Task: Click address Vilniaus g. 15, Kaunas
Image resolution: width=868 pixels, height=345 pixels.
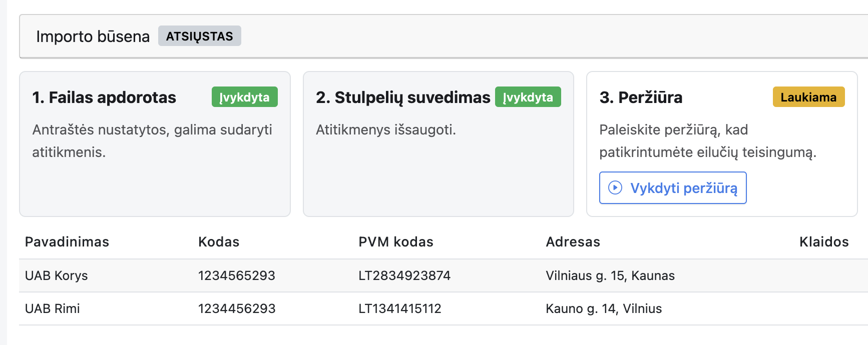Action: click(610, 275)
